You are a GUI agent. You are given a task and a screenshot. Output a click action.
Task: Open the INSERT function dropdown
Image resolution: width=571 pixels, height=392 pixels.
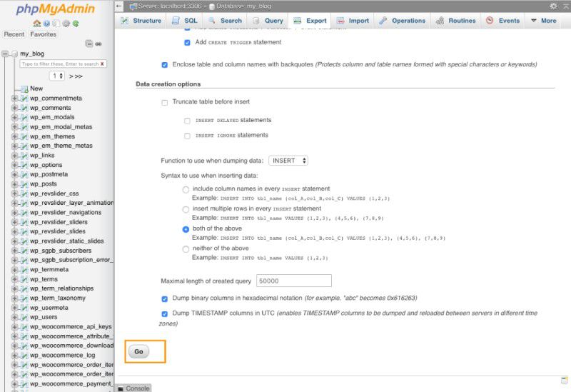click(288, 161)
